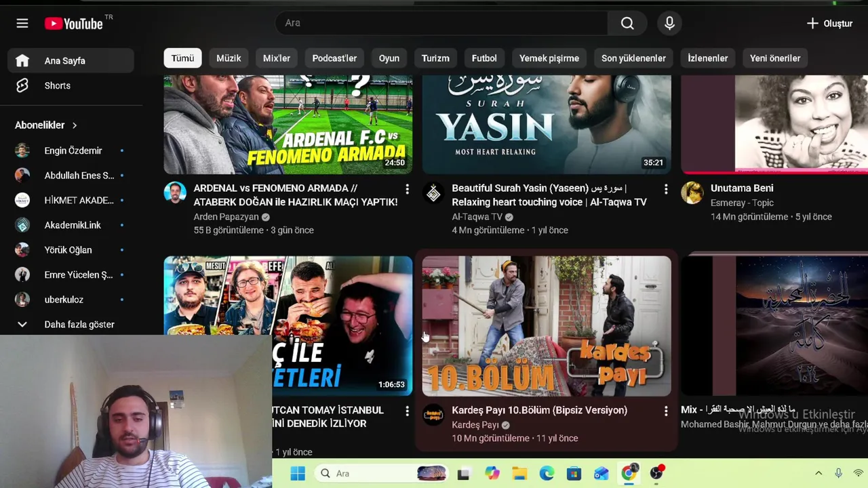Open Esmeray - Topic channel link
Viewport: 868px width, 488px height.
(742, 203)
